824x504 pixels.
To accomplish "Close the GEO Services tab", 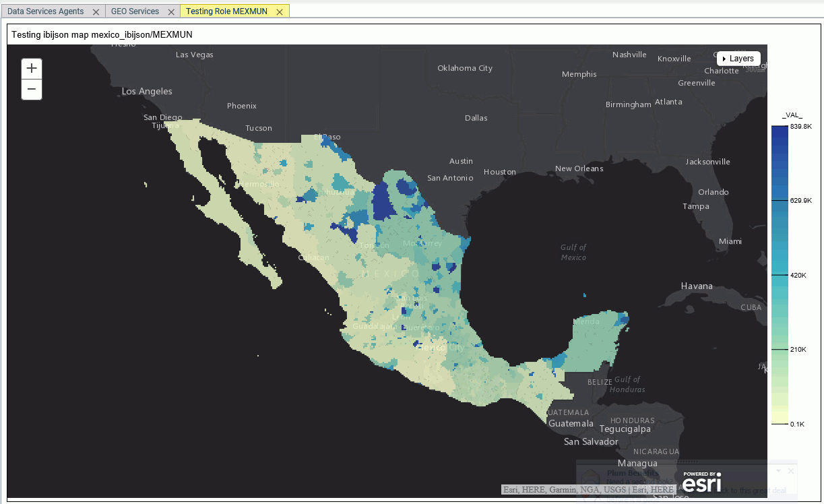I will [x=171, y=12].
